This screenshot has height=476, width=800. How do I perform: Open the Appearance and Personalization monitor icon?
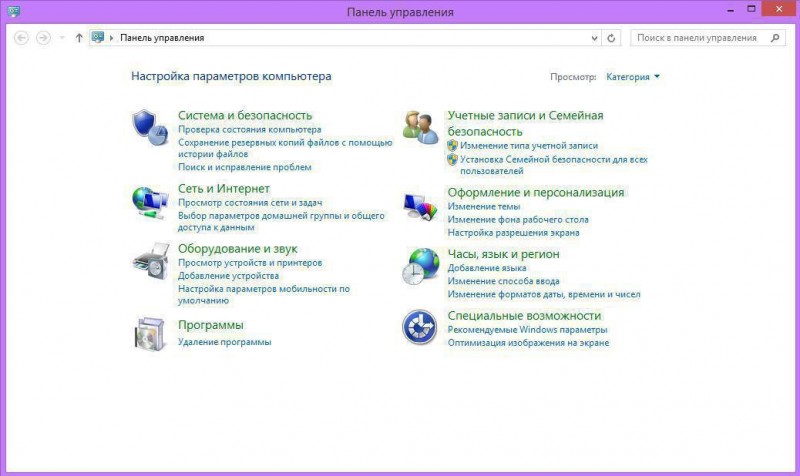pos(420,207)
